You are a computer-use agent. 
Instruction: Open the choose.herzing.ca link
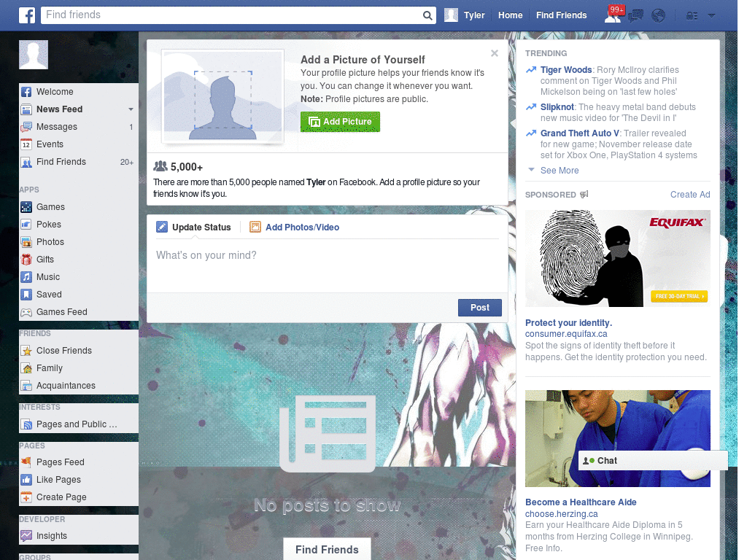(561, 514)
